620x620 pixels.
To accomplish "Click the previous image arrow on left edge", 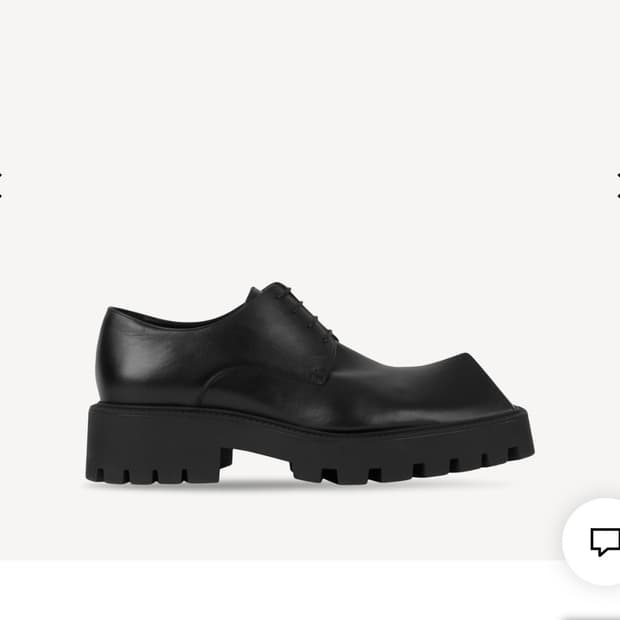I will [1, 185].
